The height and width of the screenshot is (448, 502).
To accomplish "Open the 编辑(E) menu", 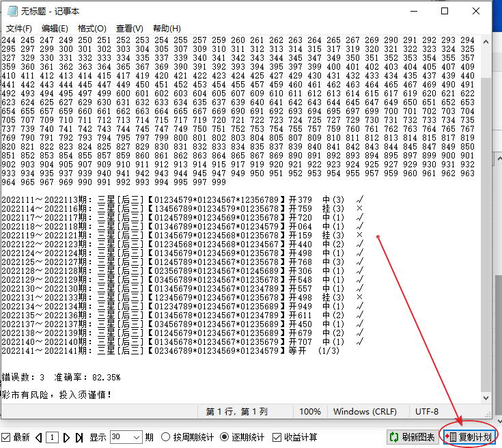I will coord(55,29).
